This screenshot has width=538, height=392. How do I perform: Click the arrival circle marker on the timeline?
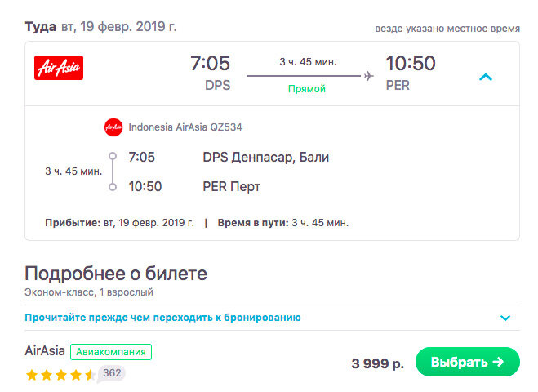point(113,187)
